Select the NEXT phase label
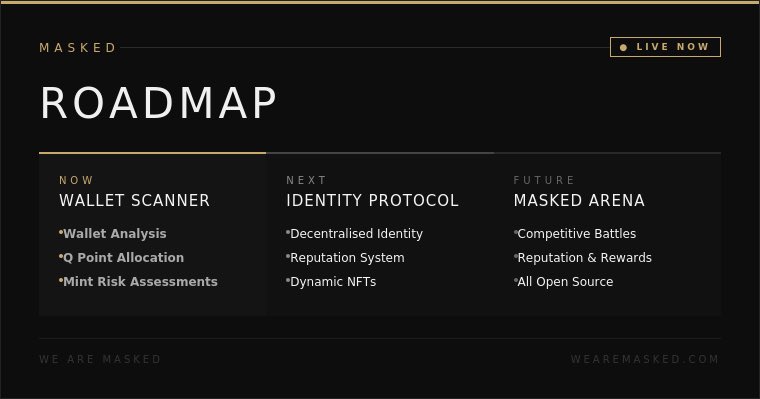 [306, 180]
